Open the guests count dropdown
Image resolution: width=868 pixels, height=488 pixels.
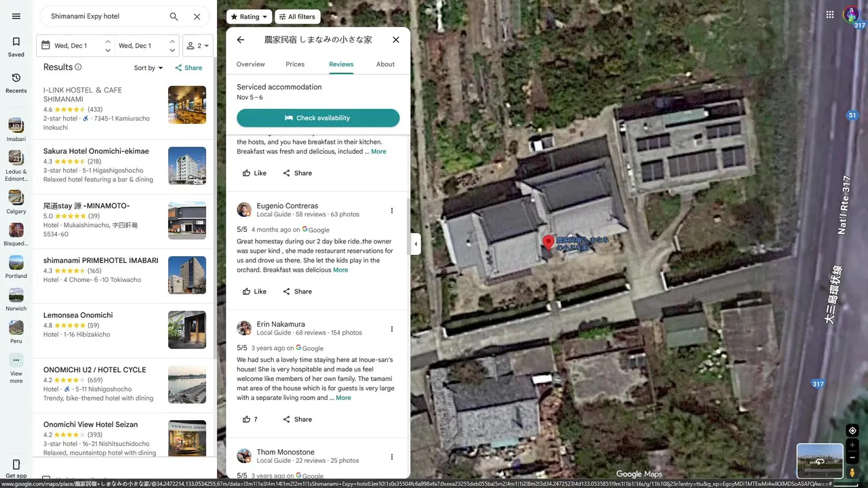pos(198,45)
